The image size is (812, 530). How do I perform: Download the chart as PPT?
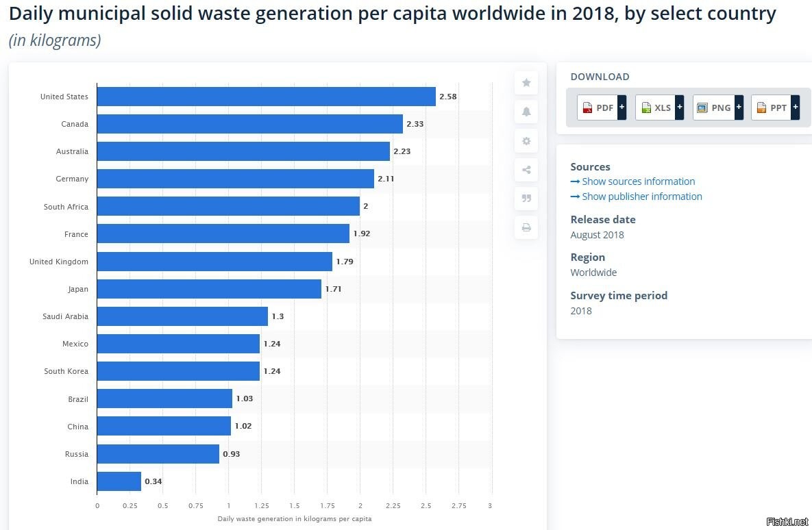[772, 108]
